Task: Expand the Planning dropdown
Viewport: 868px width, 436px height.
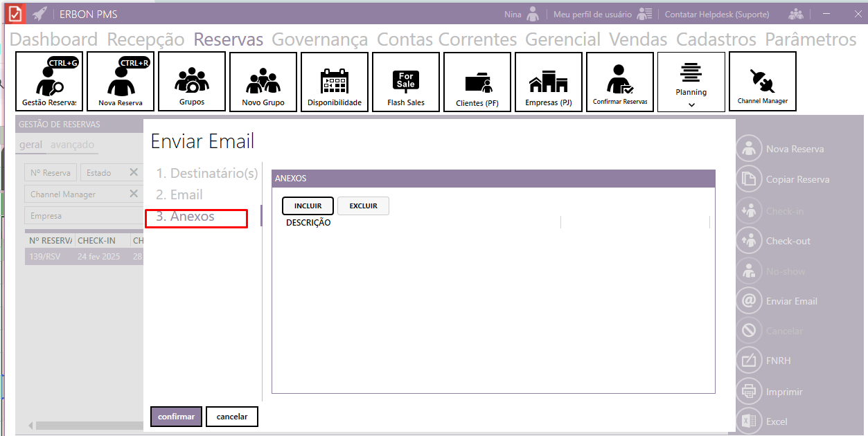Action: (x=691, y=105)
